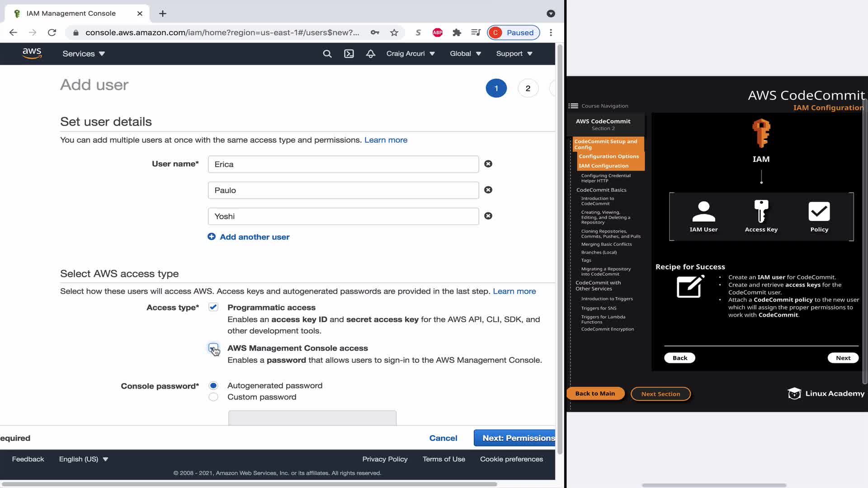Expand the Services dropdown menu
This screenshot has width=868, height=488.
(84, 54)
